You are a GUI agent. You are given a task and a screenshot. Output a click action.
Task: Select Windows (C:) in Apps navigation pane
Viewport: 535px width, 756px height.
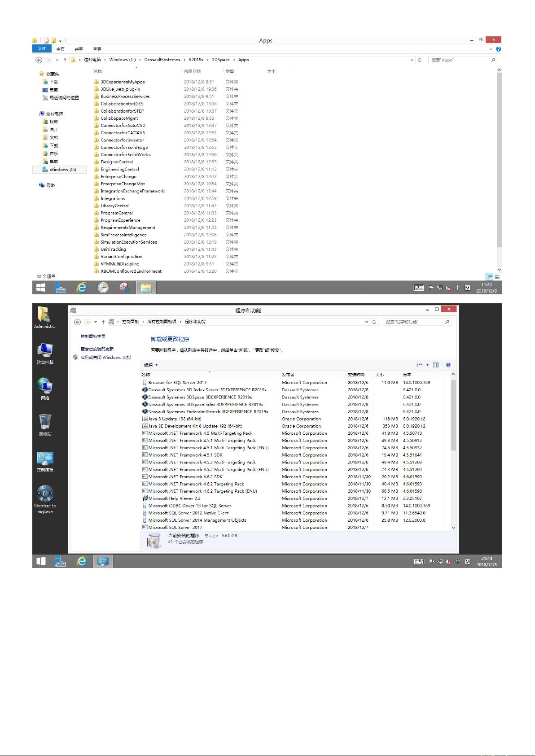pyautogui.click(x=59, y=170)
